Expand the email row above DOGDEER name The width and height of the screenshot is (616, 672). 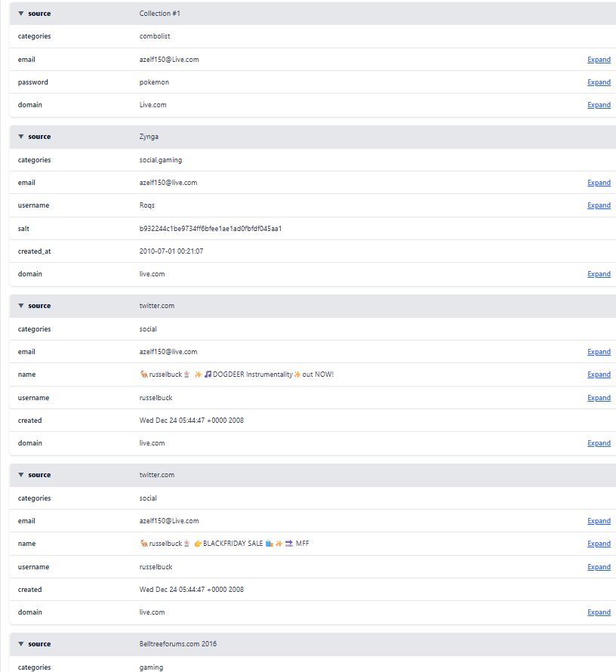pos(599,352)
